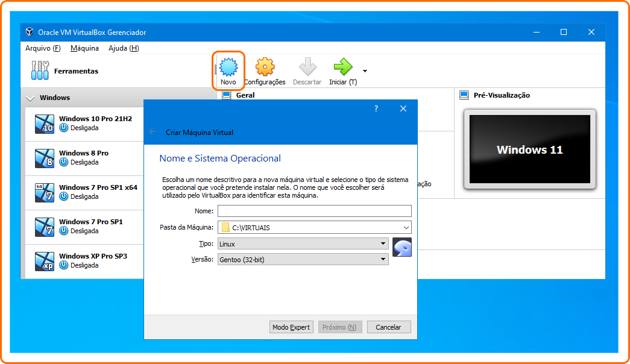The image size is (630, 364).
Task: Click power state icon of Windows 10 Pro
Action: [x=63, y=128]
